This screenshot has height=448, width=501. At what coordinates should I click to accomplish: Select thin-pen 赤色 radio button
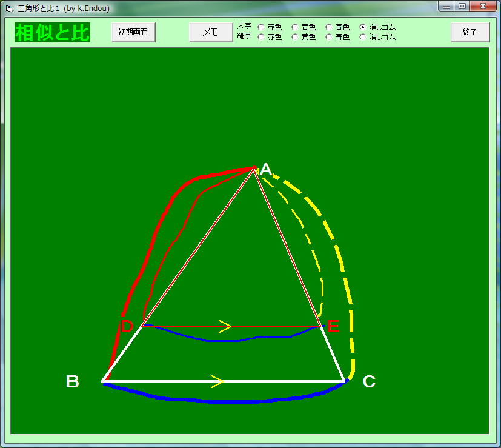pyautogui.click(x=260, y=37)
